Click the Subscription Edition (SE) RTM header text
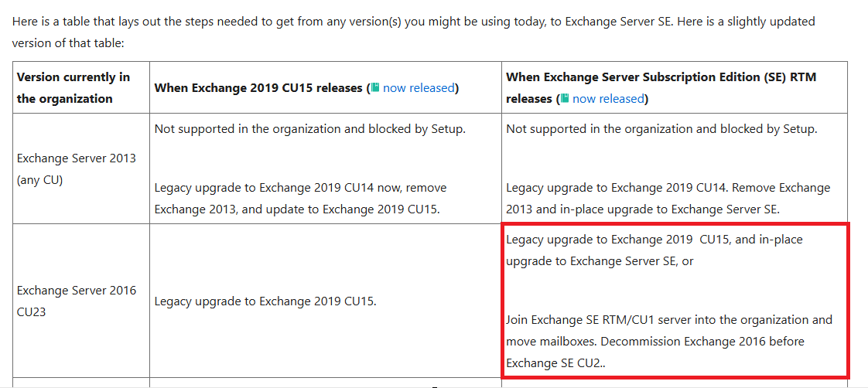This screenshot has width=868, height=388. pyautogui.click(x=661, y=77)
